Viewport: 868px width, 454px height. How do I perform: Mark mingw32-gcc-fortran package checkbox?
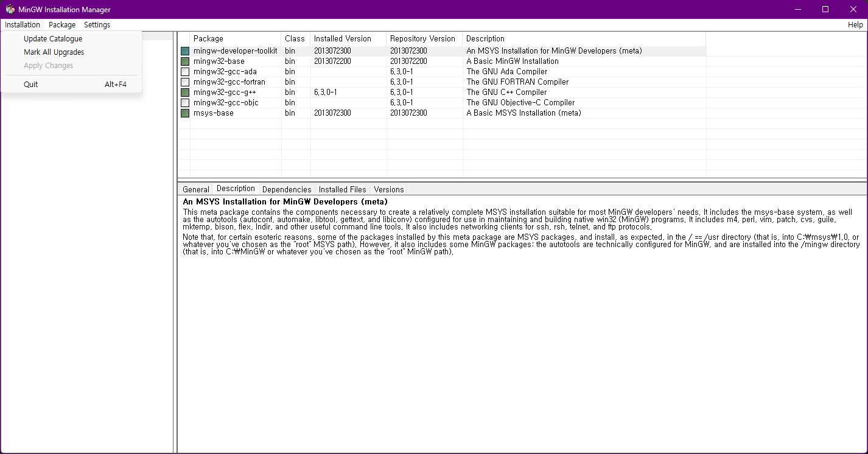[x=185, y=82]
